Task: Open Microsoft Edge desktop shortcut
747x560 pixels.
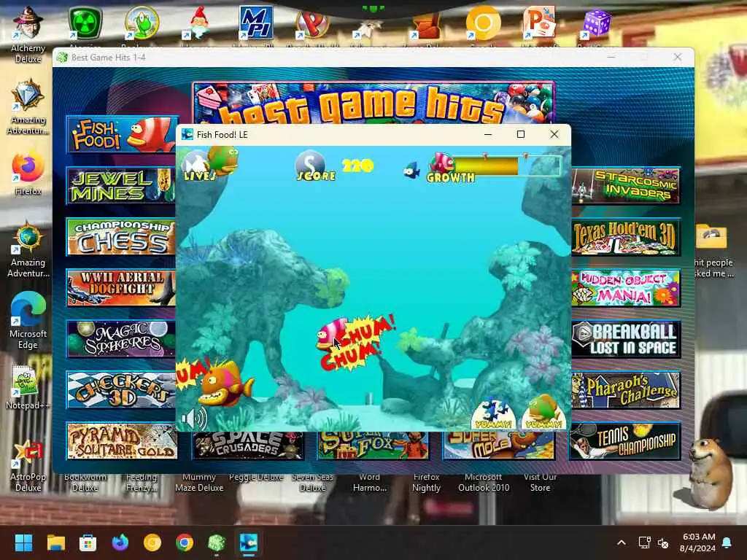Action: point(28,320)
